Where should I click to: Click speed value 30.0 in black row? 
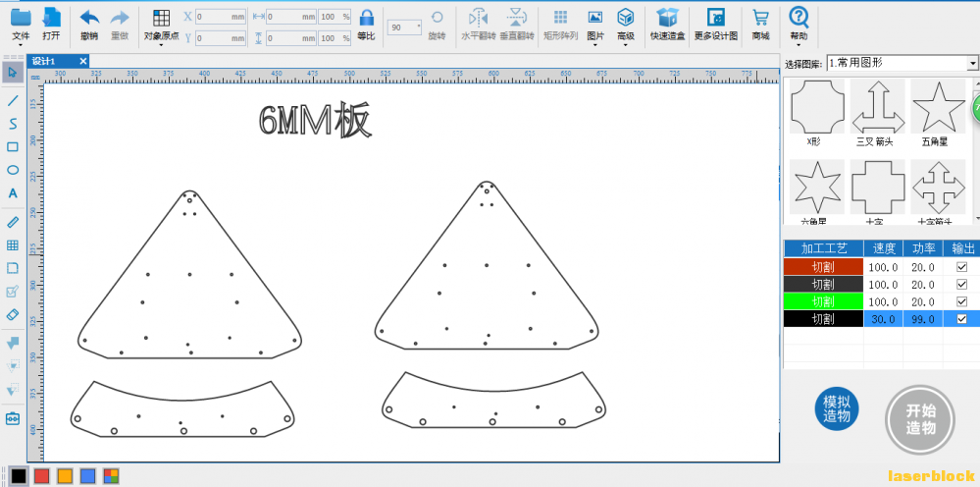(x=884, y=319)
